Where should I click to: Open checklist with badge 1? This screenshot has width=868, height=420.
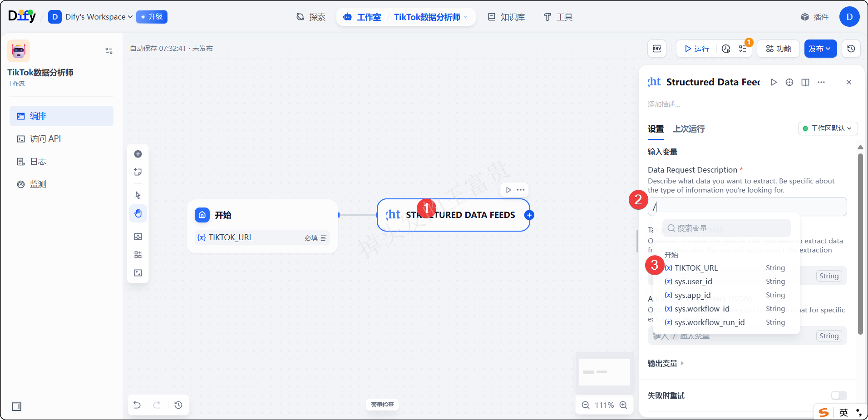(x=743, y=49)
